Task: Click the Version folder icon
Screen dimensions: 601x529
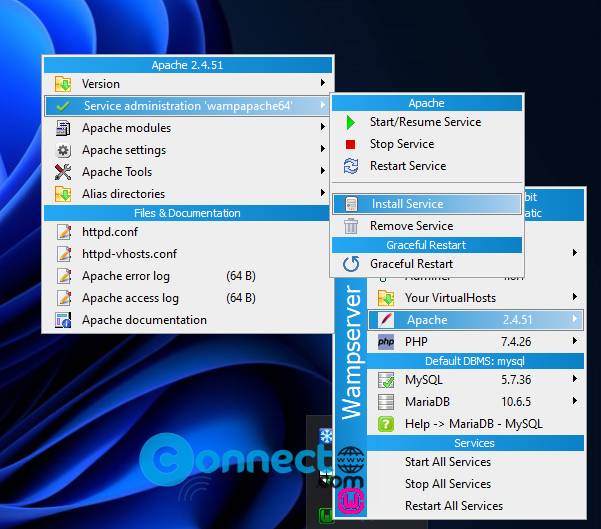Action: 63,84
